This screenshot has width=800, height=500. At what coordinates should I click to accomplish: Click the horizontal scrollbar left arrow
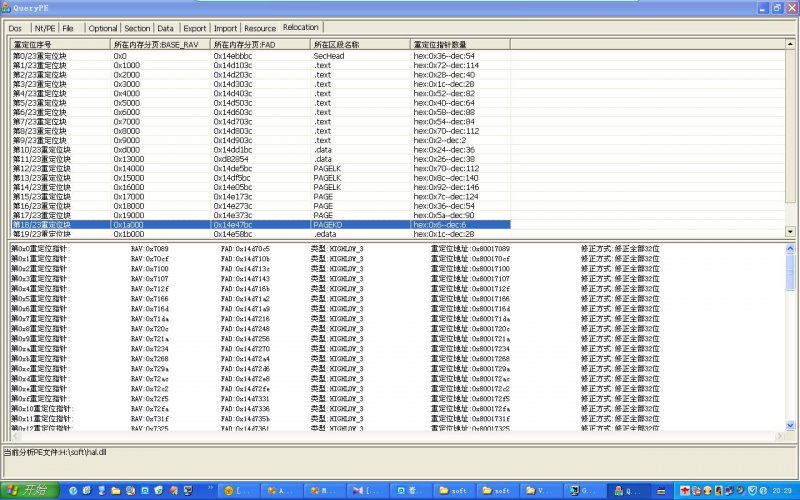pos(15,436)
